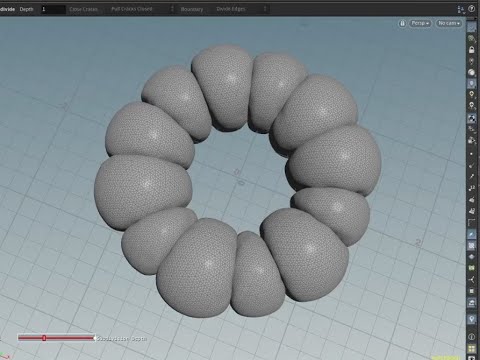Toggle the point numbers display icon
This screenshot has height=360, width=480.
click(471, 188)
